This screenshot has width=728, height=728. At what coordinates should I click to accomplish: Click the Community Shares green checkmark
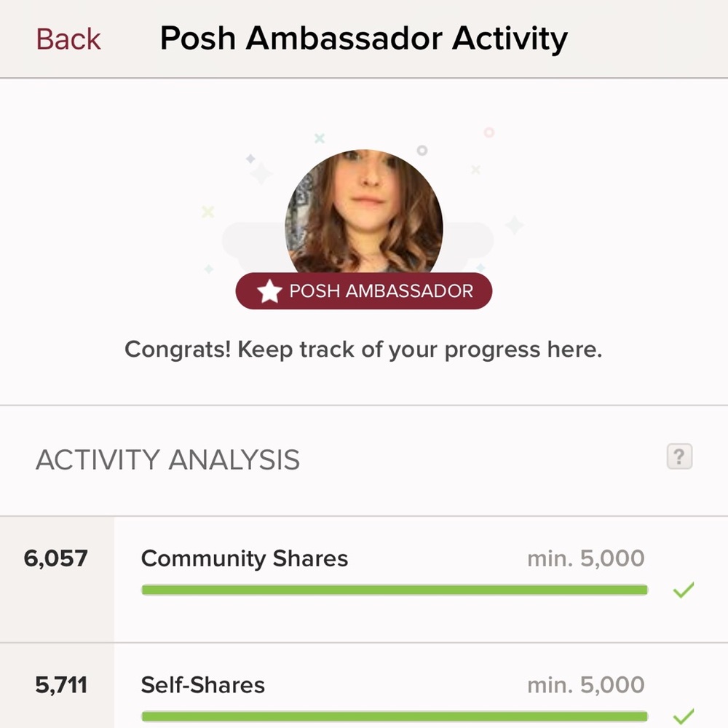(x=684, y=590)
